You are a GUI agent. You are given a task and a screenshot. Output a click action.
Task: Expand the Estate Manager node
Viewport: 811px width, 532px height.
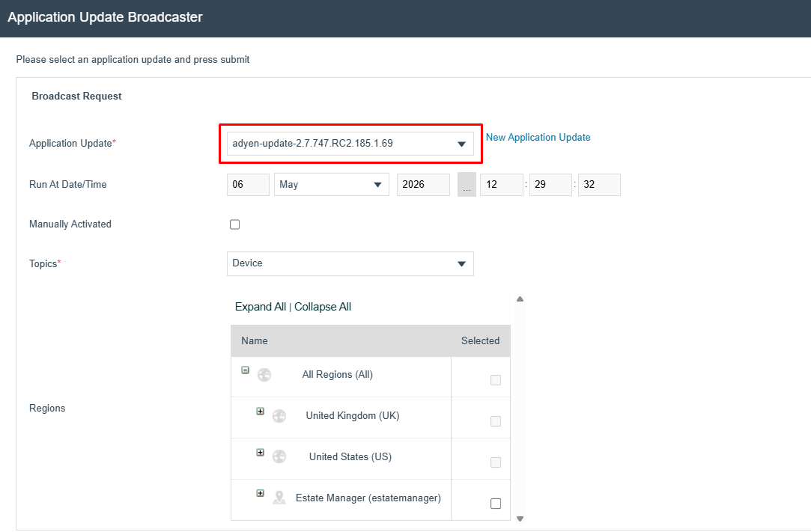[260, 493]
